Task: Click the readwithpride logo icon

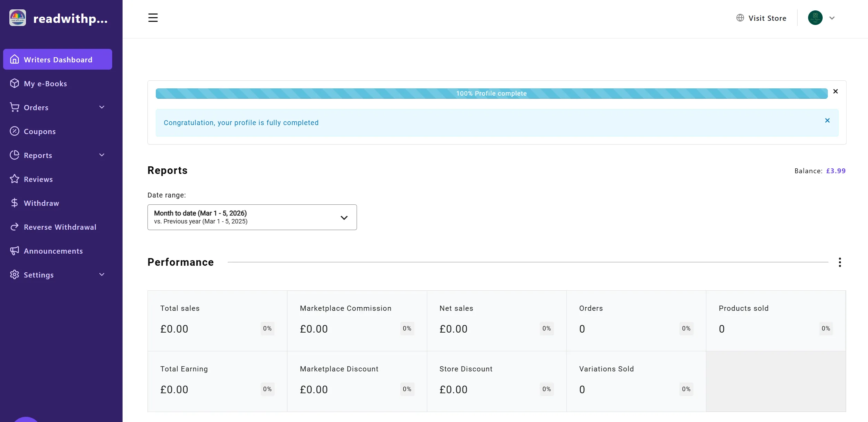Action: tap(18, 18)
